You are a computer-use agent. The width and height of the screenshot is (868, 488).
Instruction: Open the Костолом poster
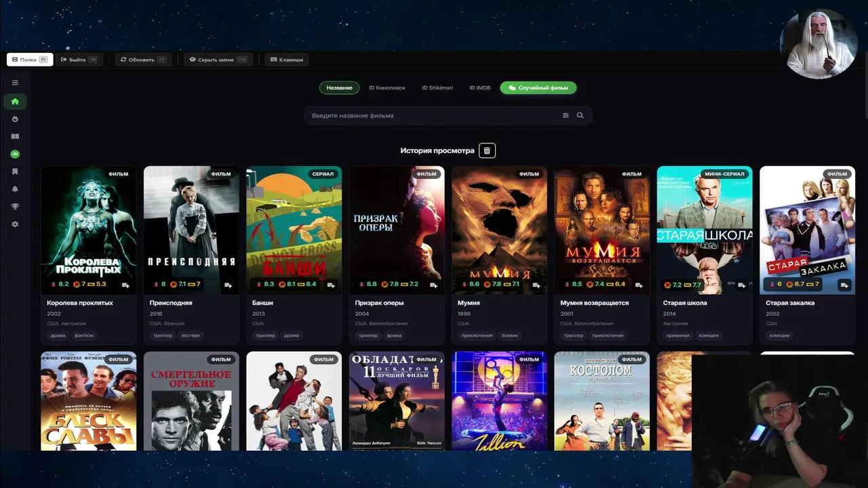602,401
